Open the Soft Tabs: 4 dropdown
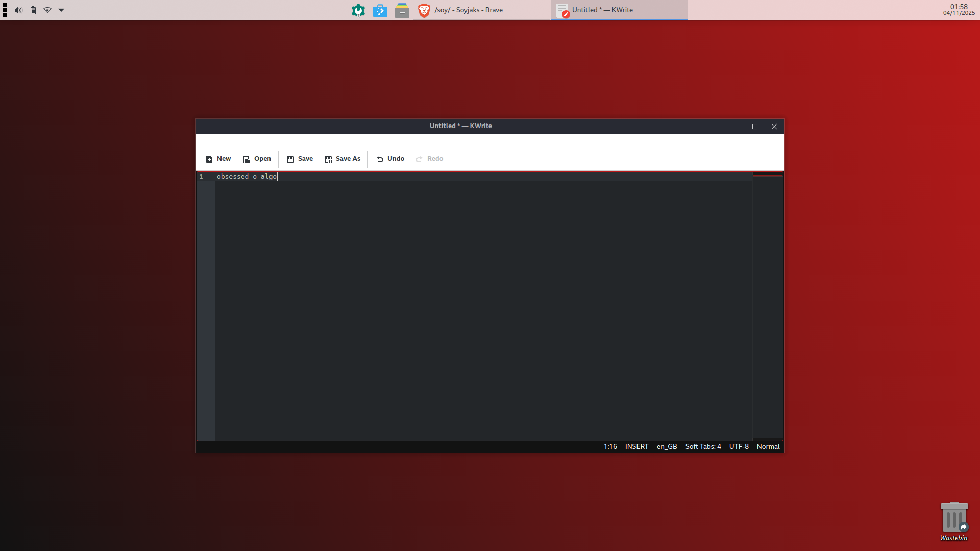The height and width of the screenshot is (551, 980). tap(703, 446)
